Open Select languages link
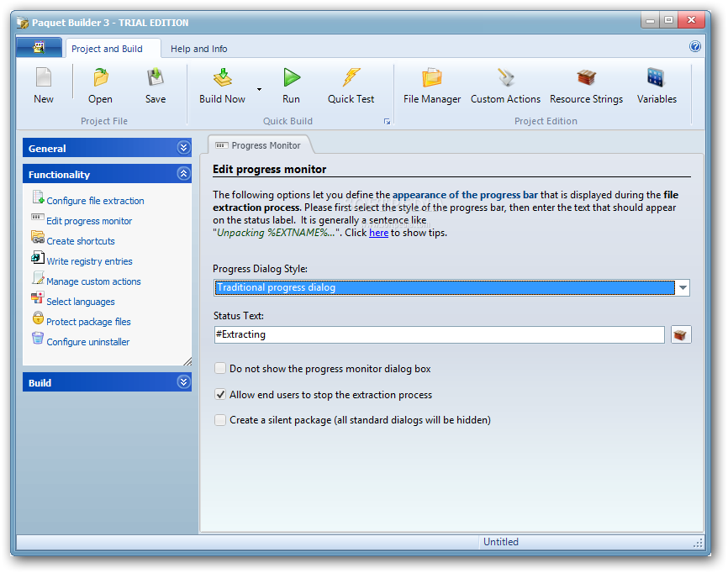728x573 pixels. [81, 302]
